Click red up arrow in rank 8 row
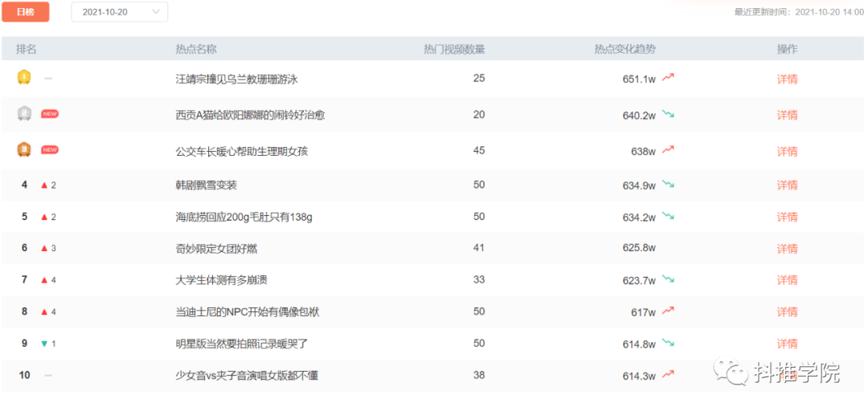 [x=44, y=312]
